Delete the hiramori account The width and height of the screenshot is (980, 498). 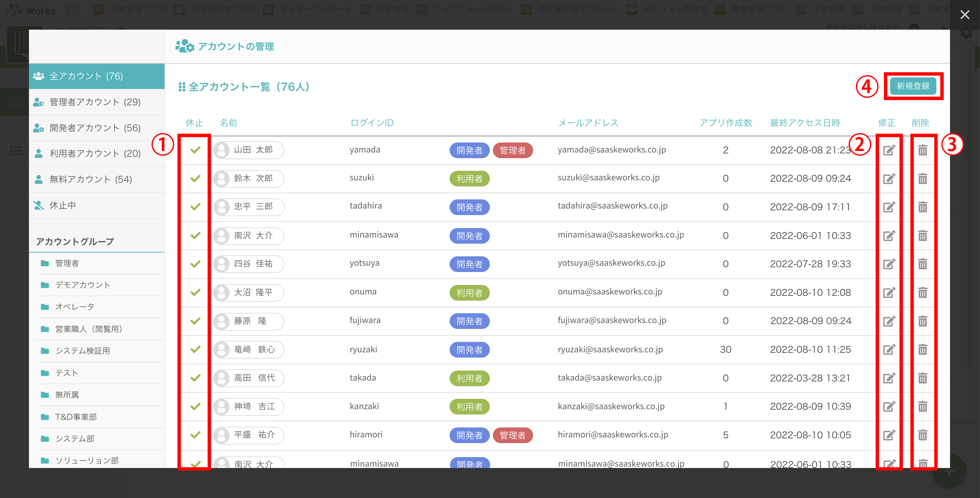[922, 435]
